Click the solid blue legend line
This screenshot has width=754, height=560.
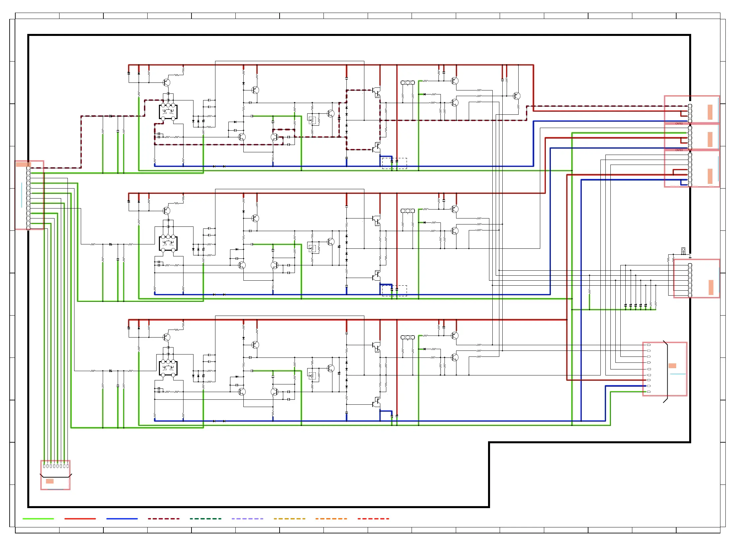pos(122,519)
